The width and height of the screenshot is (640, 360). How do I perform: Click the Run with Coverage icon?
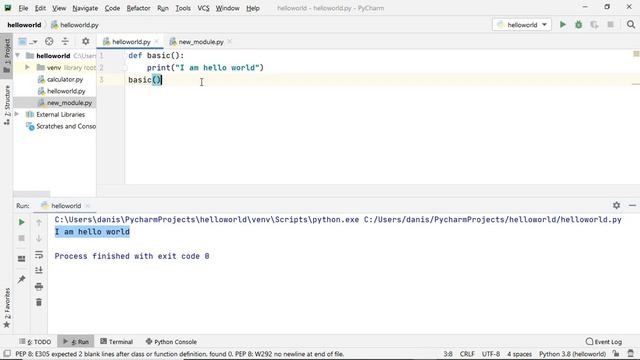click(x=594, y=24)
